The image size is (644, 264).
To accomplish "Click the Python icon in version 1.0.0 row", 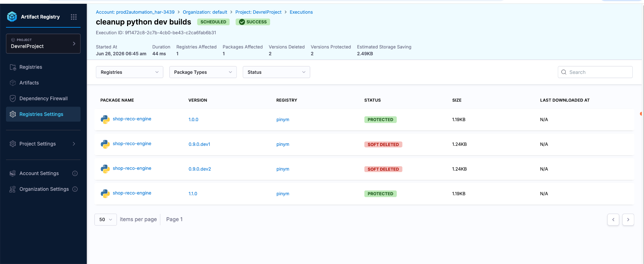I will tap(105, 119).
